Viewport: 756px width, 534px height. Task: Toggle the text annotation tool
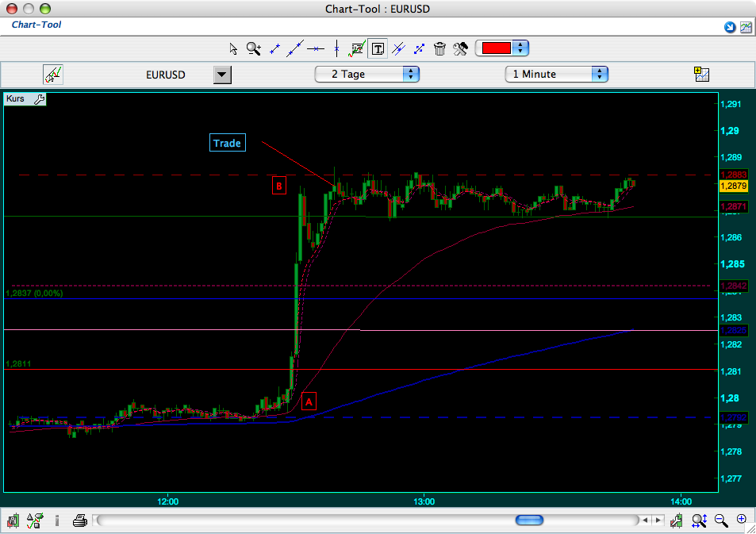378,48
